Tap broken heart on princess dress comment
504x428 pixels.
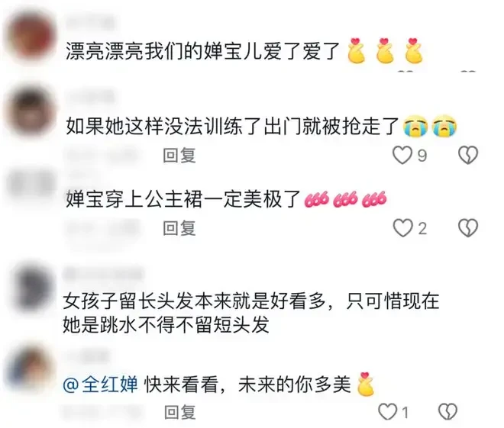coord(467,228)
